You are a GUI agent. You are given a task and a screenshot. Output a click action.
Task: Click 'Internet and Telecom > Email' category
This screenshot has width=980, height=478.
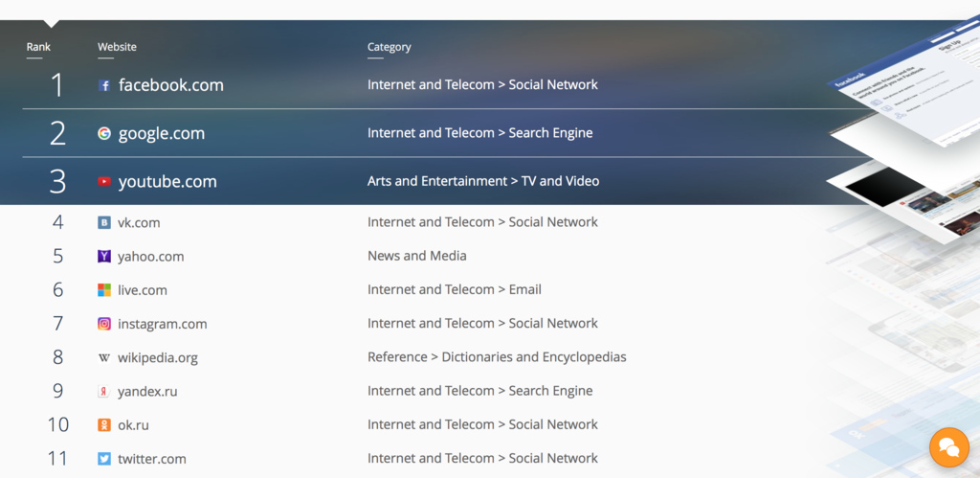pos(455,289)
